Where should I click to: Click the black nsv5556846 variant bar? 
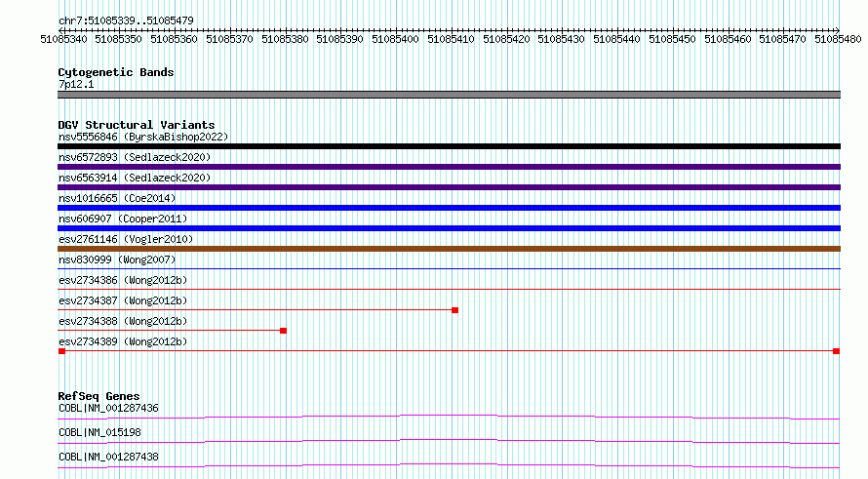coord(449,146)
